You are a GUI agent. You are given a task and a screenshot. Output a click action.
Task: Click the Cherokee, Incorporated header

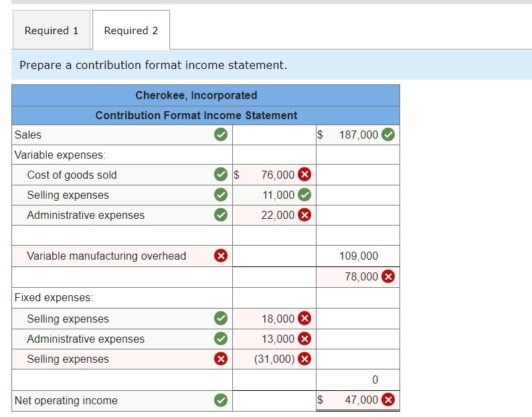pos(196,95)
